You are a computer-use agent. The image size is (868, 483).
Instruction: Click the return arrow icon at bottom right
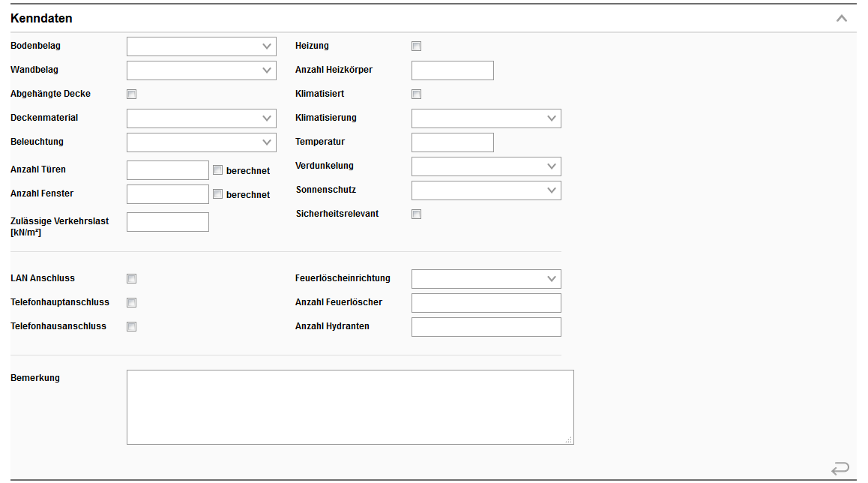click(840, 469)
